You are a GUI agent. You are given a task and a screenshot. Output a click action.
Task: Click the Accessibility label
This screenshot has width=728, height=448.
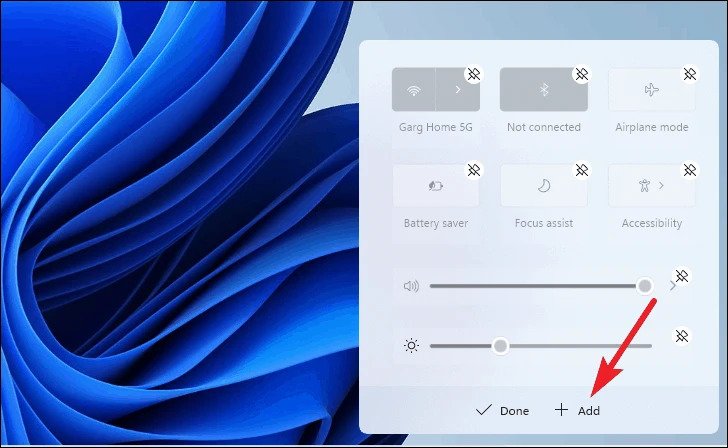[x=652, y=223]
